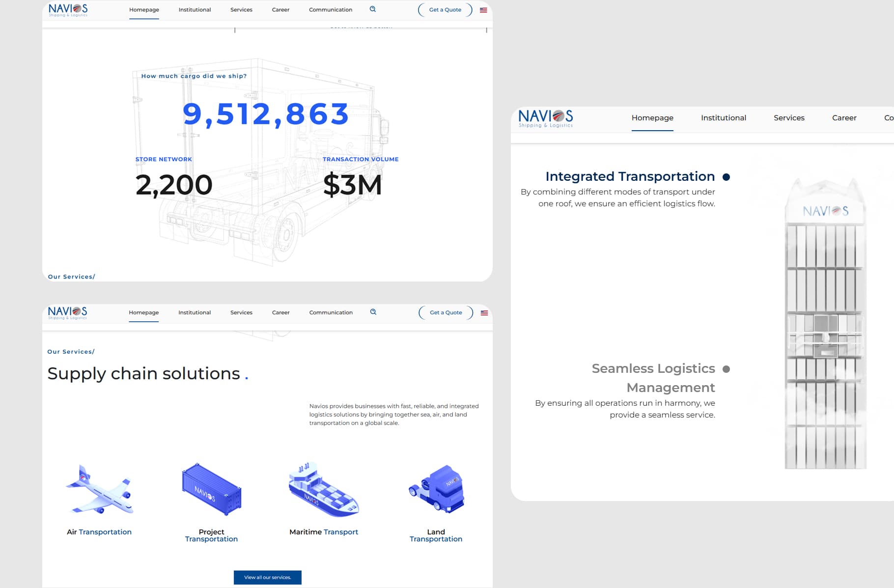Click 'Get a Quote' above the cargo counter
Image resolution: width=894 pixels, height=588 pixels.
(x=445, y=10)
